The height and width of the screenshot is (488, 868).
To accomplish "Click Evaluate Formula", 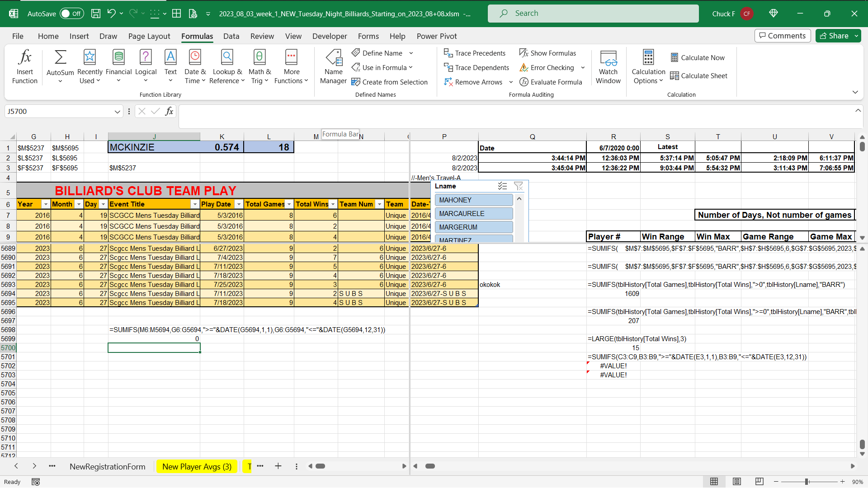I will 551,82.
